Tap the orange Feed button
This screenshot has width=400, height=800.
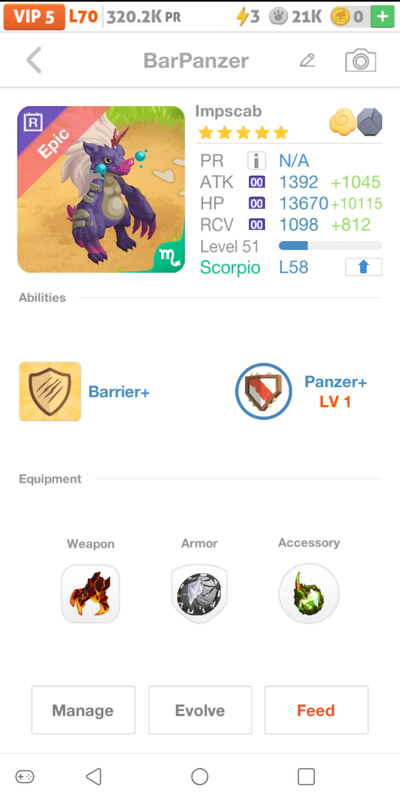coord(316,710)
